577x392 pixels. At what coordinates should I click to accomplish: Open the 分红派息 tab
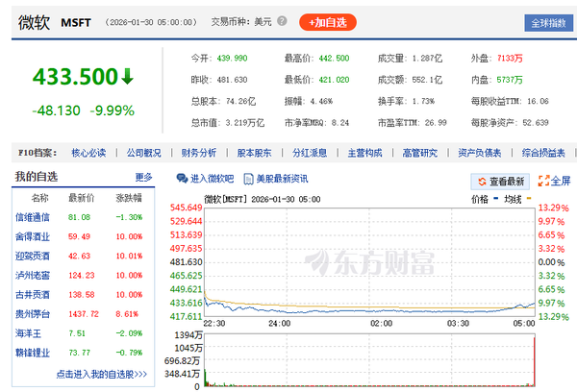(x=310, y=153)
